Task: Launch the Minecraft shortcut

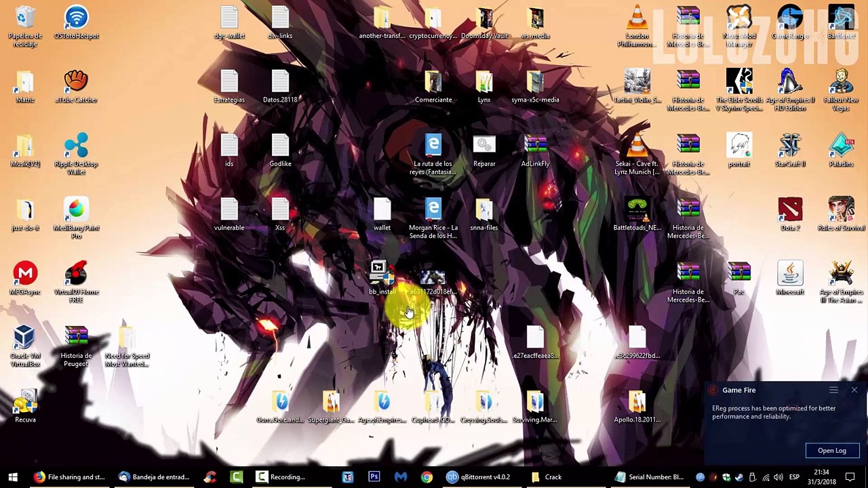Action: [x=790, y=279]
